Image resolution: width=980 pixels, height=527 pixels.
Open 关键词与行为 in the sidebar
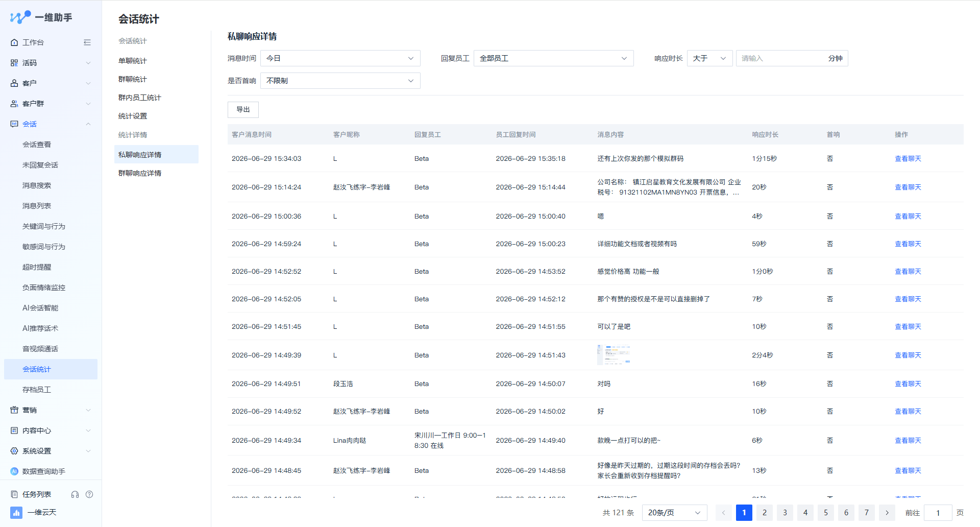44,226
